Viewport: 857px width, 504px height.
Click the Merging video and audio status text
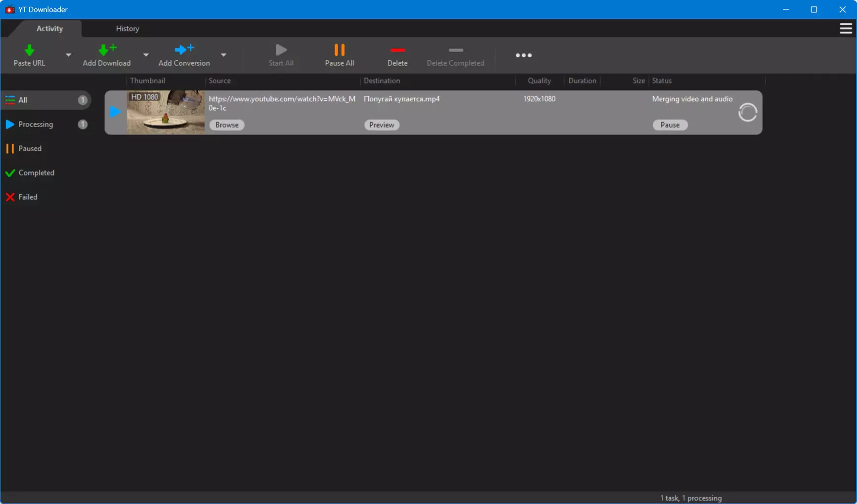[692, 99]
